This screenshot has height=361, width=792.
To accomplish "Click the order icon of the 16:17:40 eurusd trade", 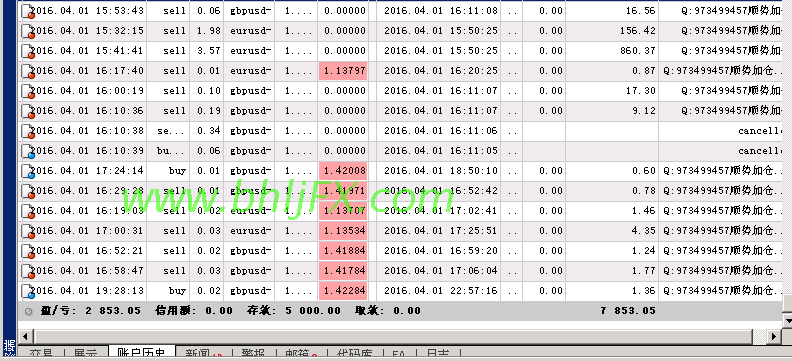I will tap(28, 71).
